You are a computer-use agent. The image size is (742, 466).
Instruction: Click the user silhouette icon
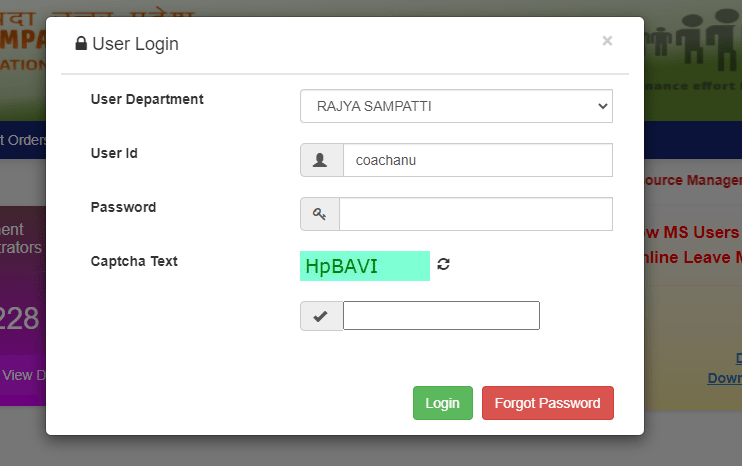(320, 160)
